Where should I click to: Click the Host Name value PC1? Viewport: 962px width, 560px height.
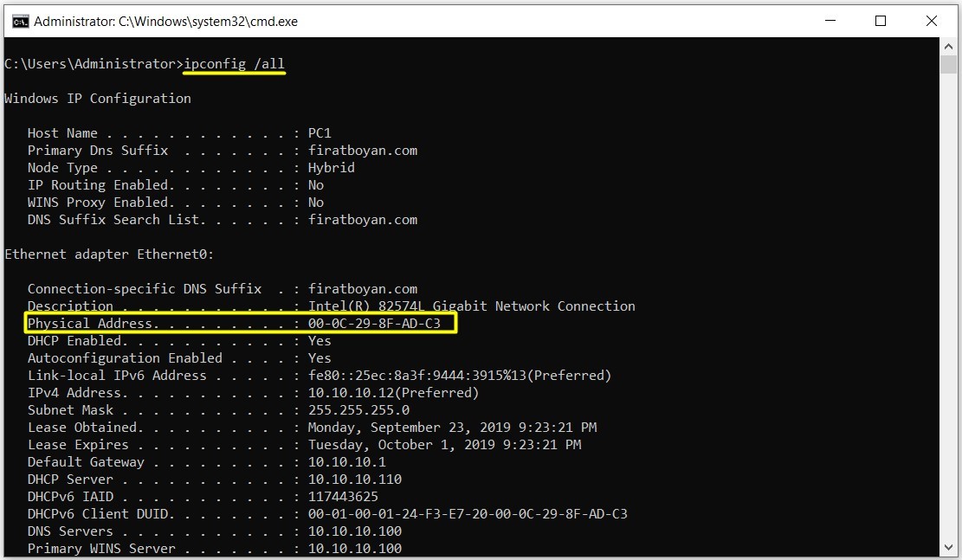pyautogui.click(x=320, y=133)
